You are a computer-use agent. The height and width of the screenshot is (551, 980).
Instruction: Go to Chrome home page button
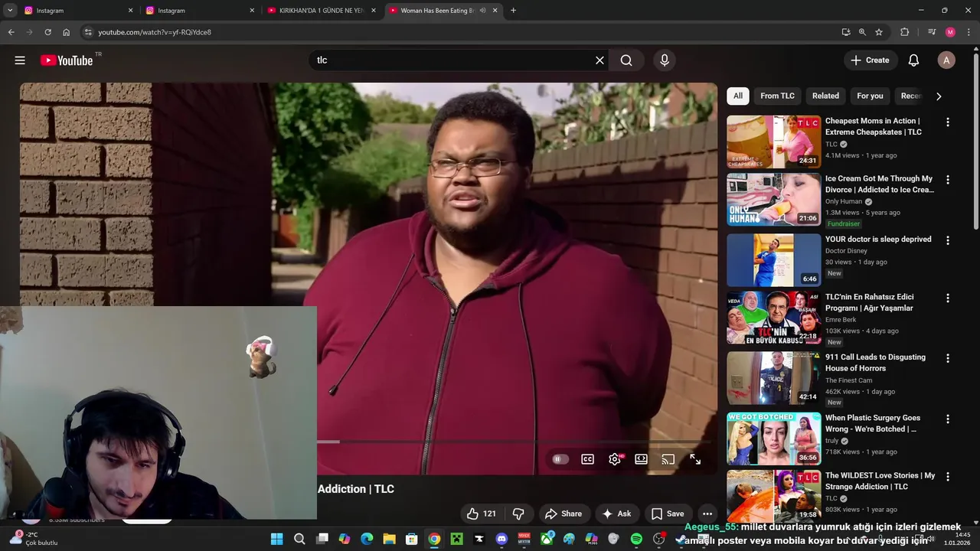(66, 32)
